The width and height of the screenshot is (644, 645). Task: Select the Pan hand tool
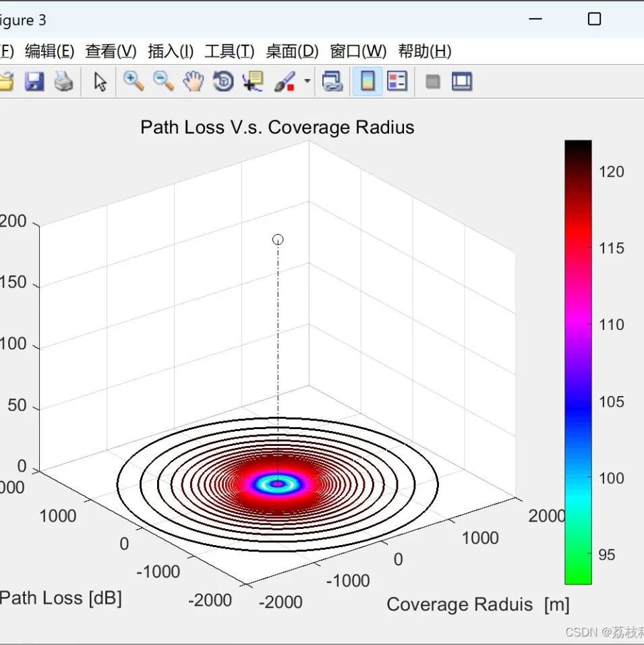click(194, 81)
